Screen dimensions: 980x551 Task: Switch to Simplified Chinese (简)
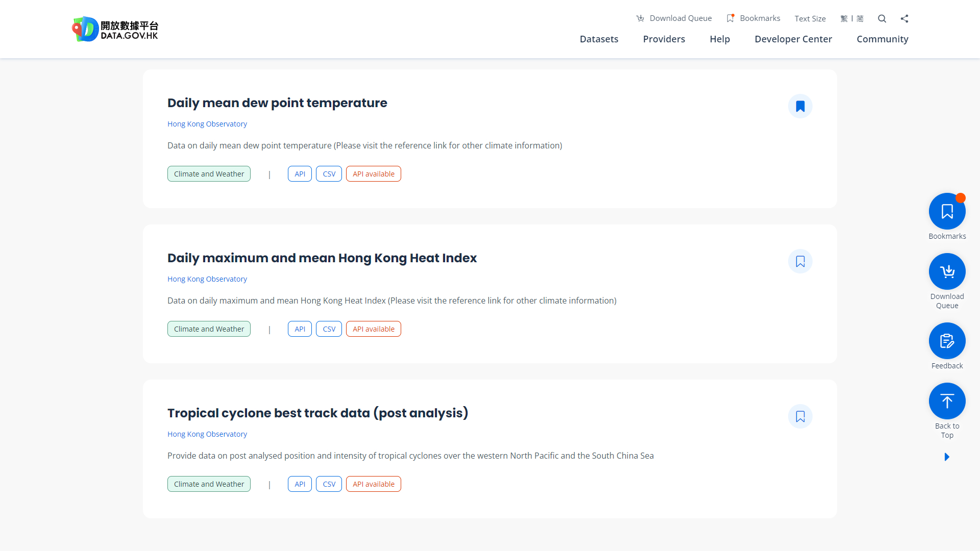(x=861, y=18)
